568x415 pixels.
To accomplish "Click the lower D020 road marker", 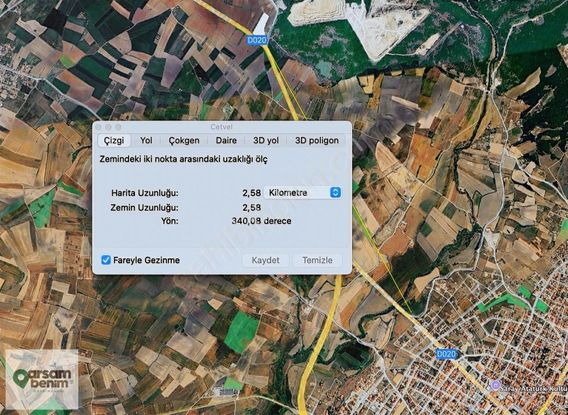I will (x=446, y=354).
